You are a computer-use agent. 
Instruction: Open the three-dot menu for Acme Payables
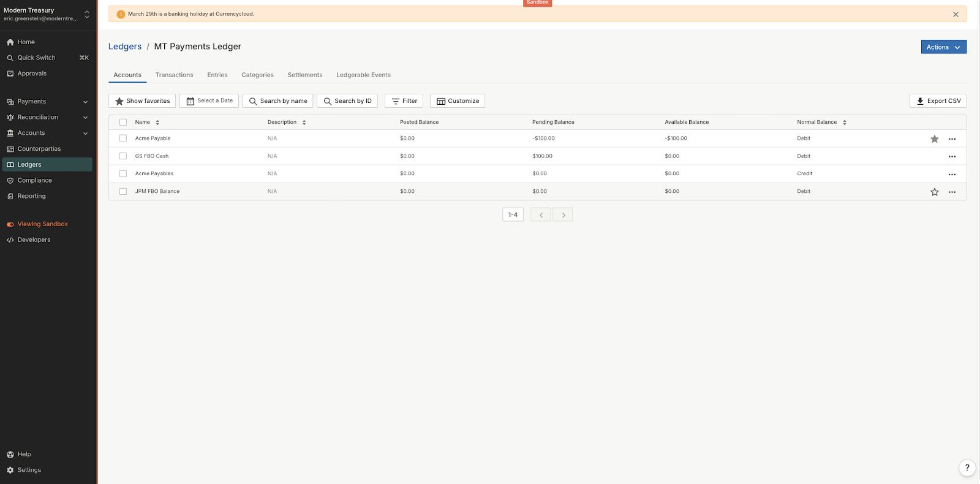952,175
